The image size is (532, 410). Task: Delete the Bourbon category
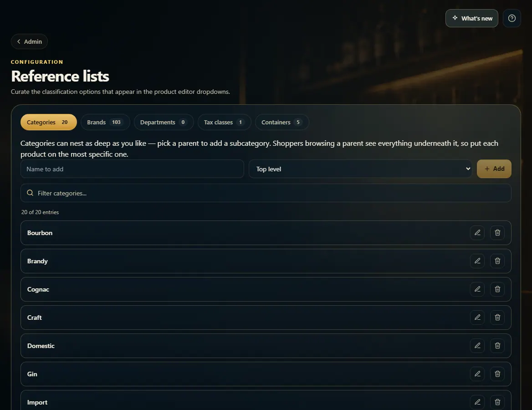click(x=497, y=233)
